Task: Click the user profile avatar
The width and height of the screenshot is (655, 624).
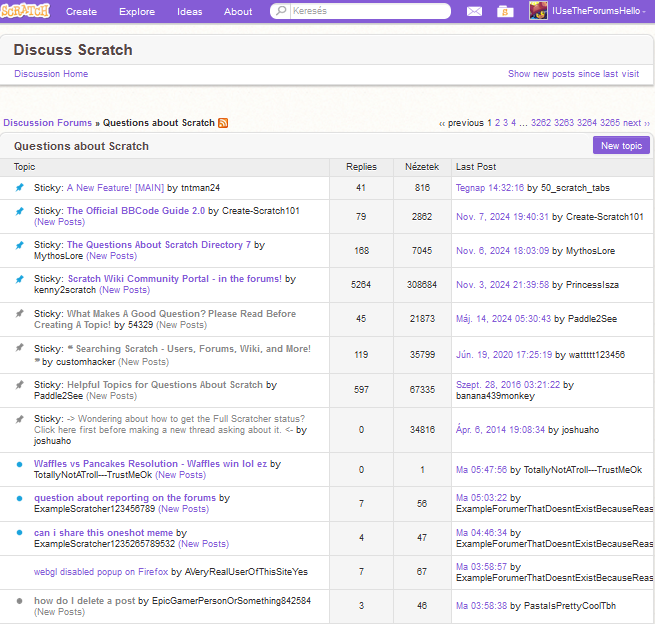Action: 538,11
